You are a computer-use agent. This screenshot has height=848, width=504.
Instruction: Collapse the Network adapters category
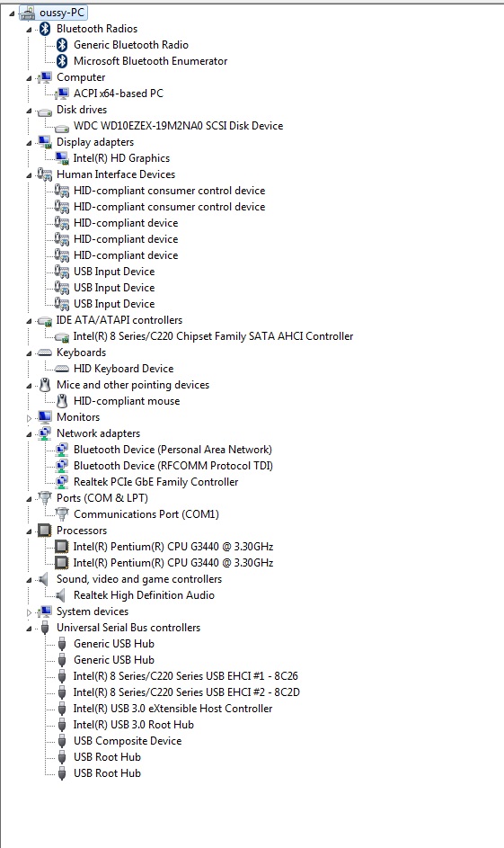29,434
